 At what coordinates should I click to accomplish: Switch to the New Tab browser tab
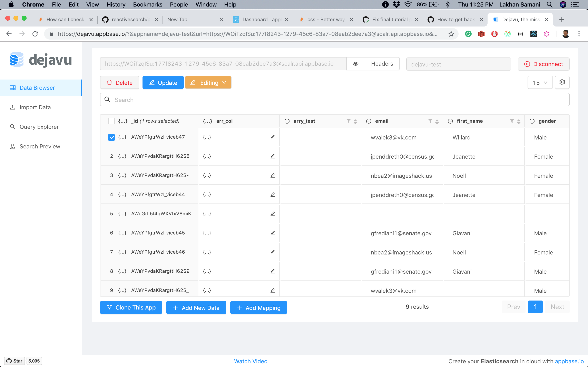(177, 19)
